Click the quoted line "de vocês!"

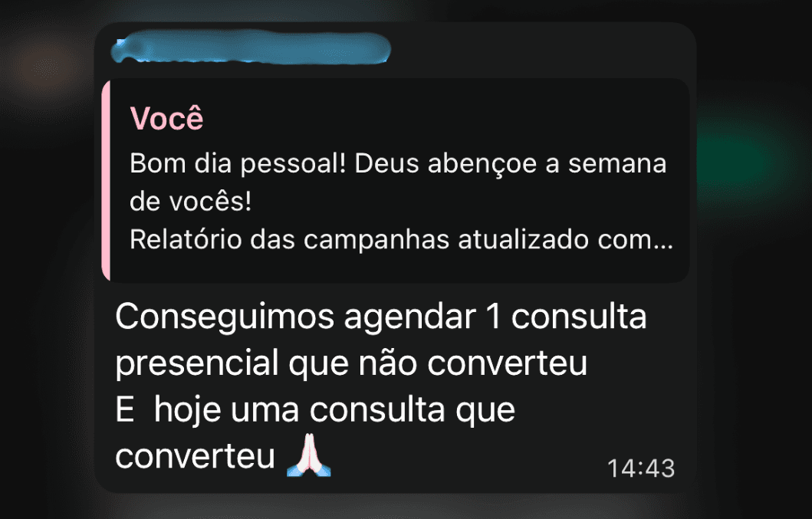[x=191, y=202]
